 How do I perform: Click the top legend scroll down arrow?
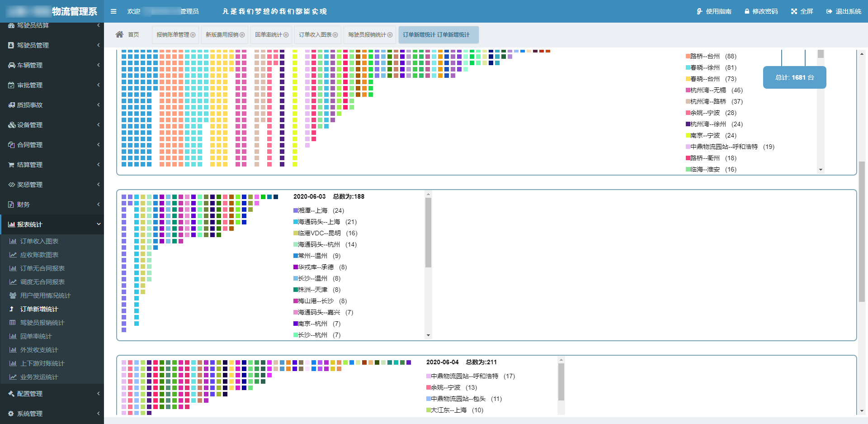821,170
